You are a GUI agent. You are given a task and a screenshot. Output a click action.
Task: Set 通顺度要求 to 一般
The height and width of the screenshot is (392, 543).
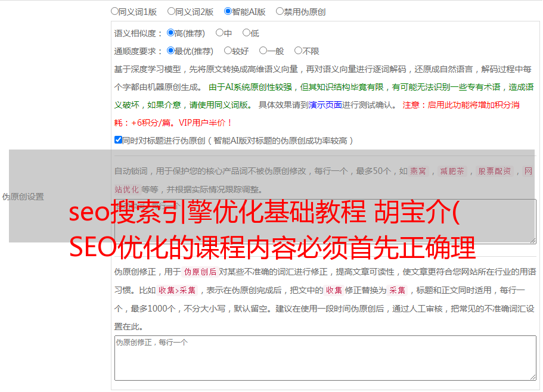(263, 51)
